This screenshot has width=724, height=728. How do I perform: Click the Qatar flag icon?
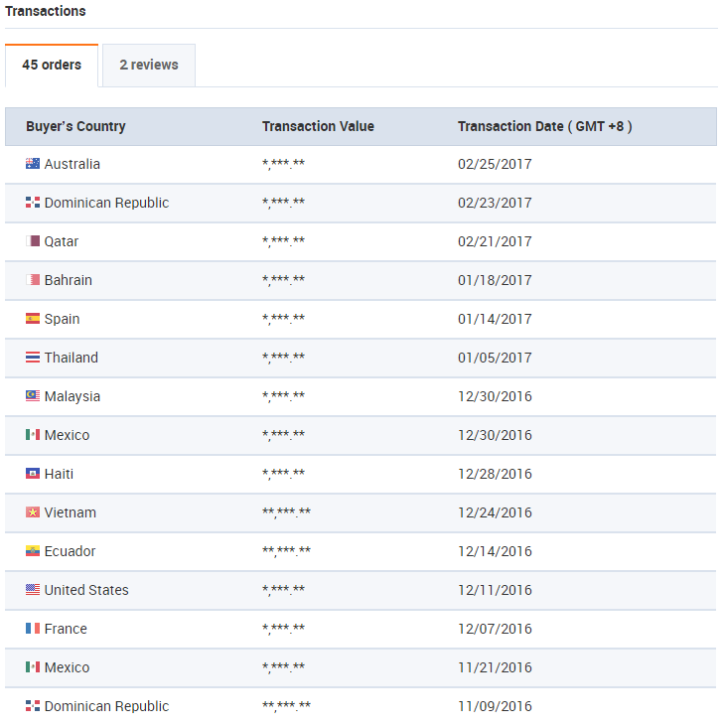(33, 241)
